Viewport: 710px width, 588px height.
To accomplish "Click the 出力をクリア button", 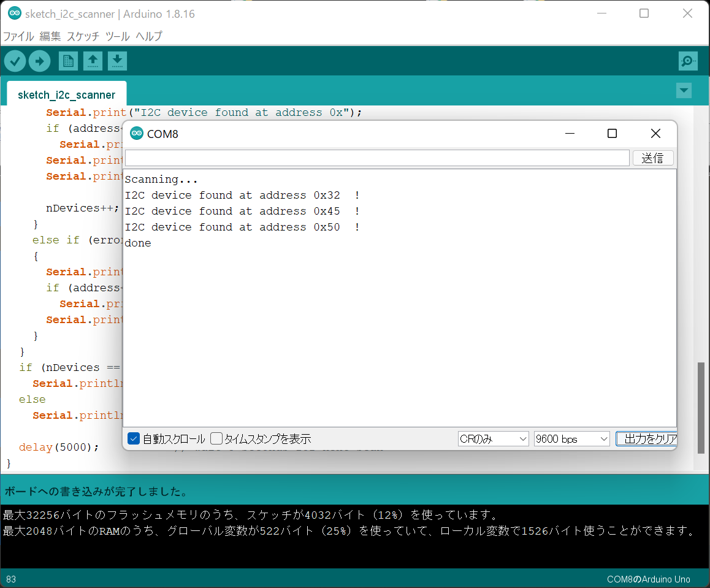I will click(x=647, y=439).
